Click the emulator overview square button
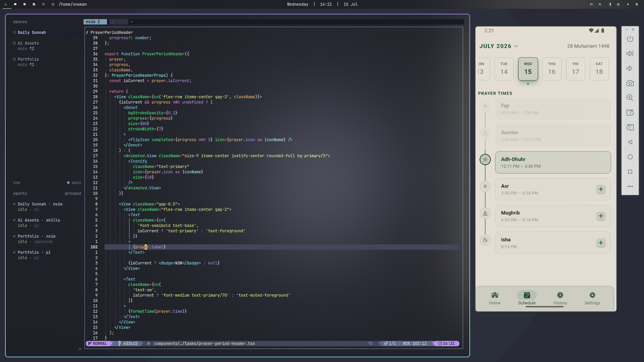 630,172
